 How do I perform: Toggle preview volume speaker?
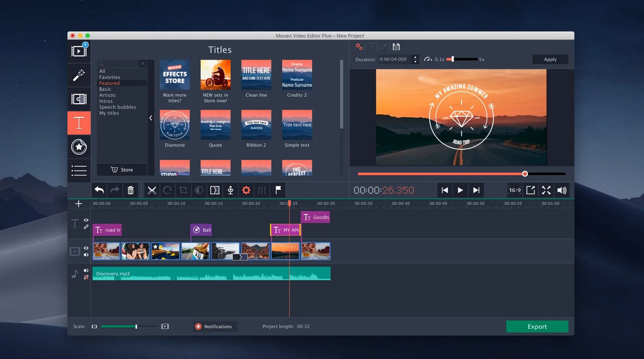coord(562,190)
